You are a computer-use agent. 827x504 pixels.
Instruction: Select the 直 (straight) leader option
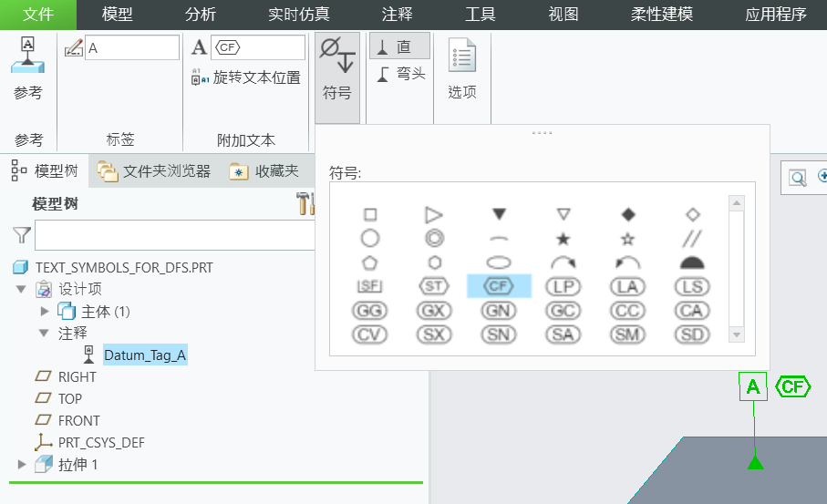[398, 47]
